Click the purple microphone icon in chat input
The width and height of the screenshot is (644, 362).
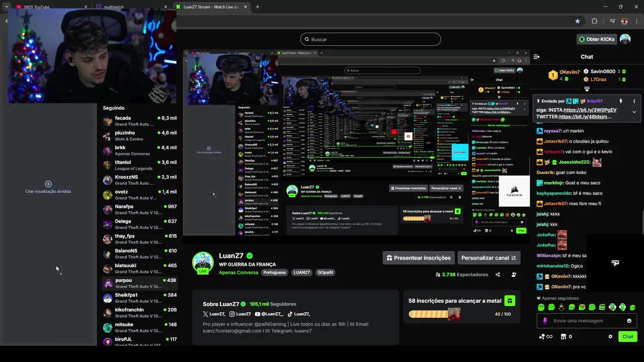pos(545,321)
